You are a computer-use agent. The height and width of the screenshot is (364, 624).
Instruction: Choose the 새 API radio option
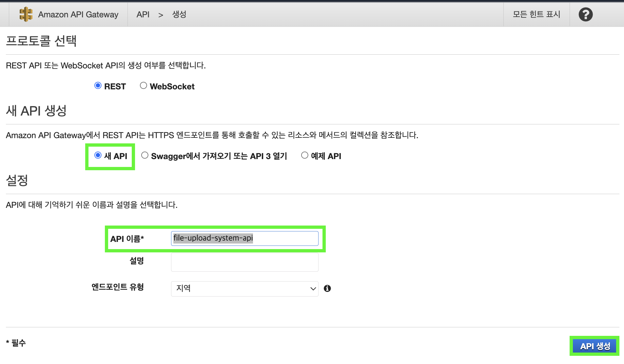(x=98, y=155)
